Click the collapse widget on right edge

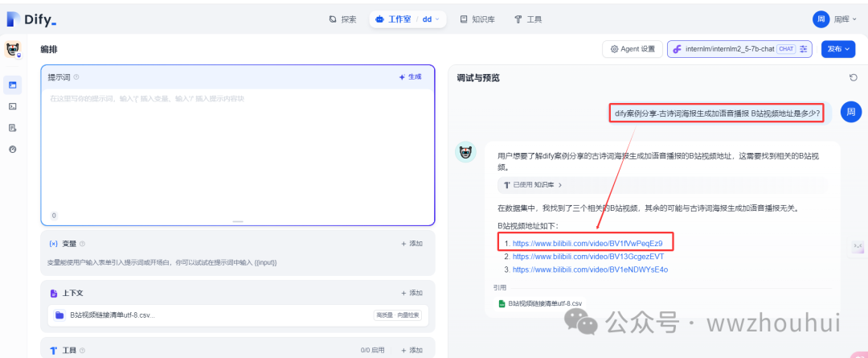(857, 245)
